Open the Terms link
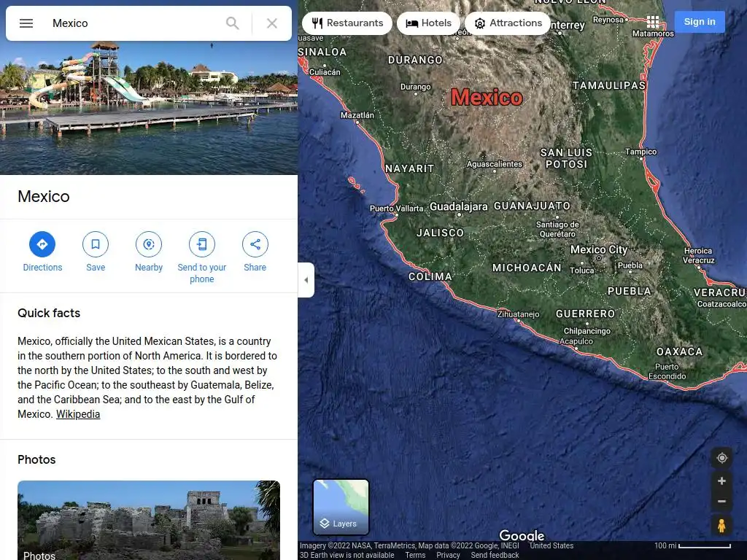The height and width of the screenshot is (560, 747). pos(415,555)
